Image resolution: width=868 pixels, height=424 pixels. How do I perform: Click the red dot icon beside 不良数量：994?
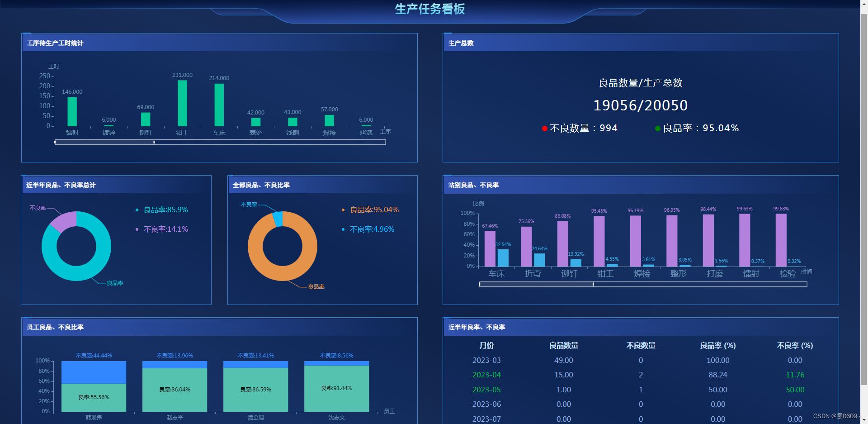545,128
